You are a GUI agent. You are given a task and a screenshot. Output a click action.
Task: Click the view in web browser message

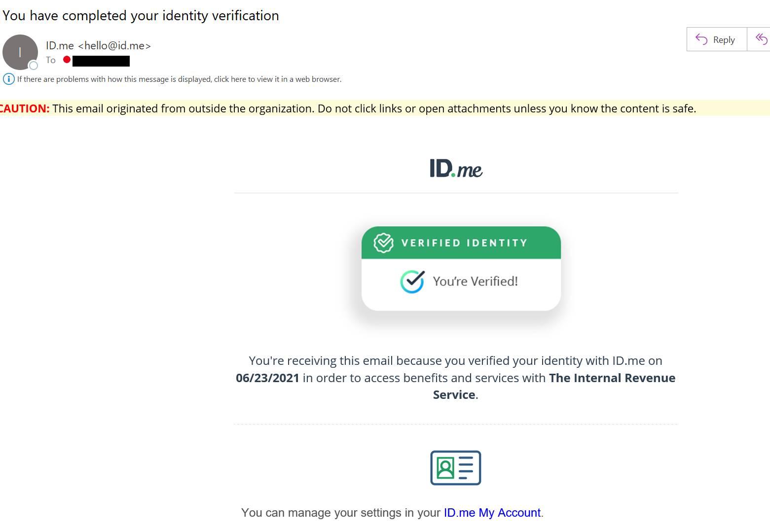pyautogui.click(x=179, y=79)
